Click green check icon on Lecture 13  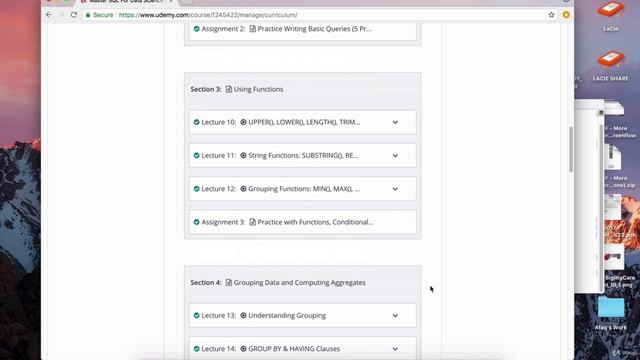pos(196,316)
